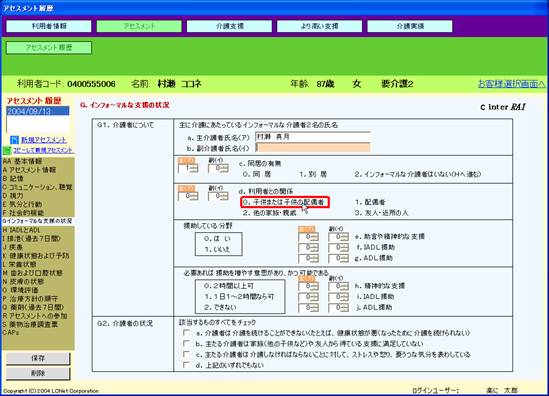549x396 pixels.
Task: Open secondary dropdown for j. ADL援助
Action: pyautogui.click(x=338, y=308)
